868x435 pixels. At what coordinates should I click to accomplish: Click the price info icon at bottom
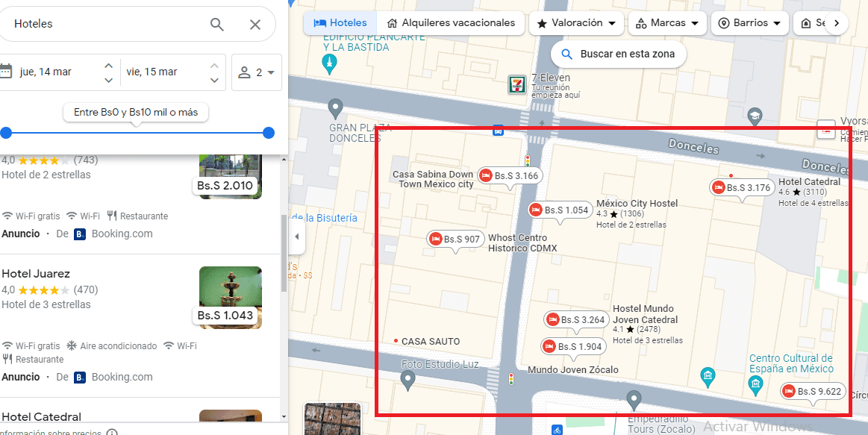click(112, 432)
